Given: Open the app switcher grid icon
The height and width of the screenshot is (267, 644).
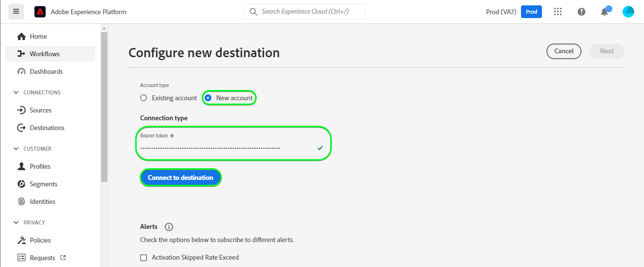Looking at the screenshot, I should [558, 12].
